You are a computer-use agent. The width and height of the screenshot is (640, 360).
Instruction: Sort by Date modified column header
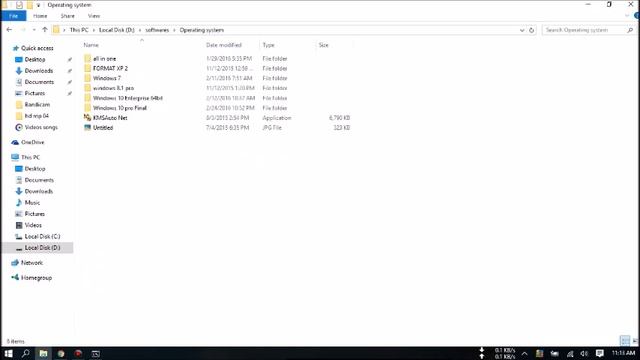click(224, 45)
